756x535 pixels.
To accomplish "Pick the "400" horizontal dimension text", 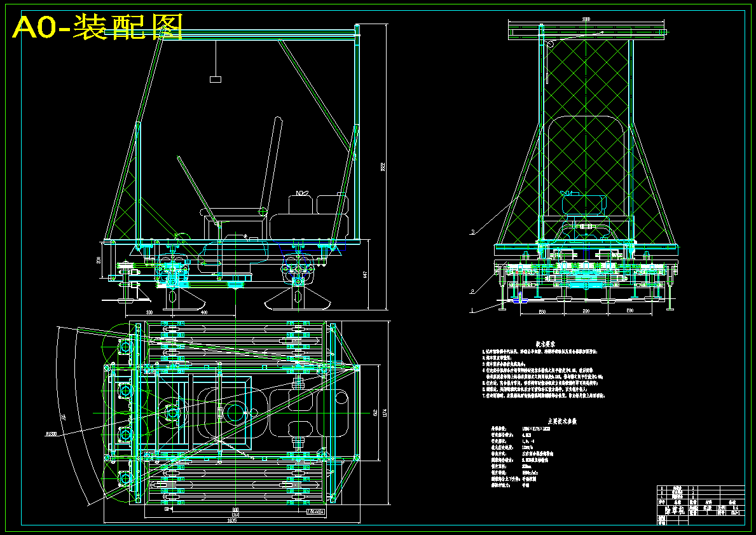I will click(204, 312).
